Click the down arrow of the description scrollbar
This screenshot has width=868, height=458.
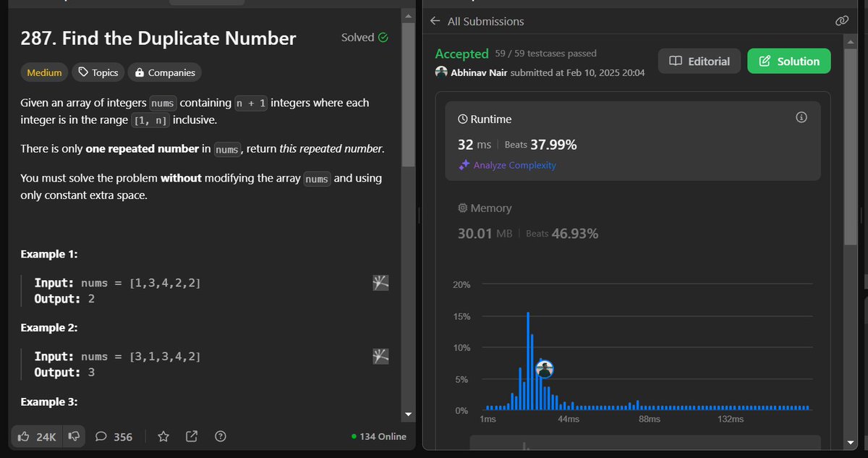[x=408, y=415]
